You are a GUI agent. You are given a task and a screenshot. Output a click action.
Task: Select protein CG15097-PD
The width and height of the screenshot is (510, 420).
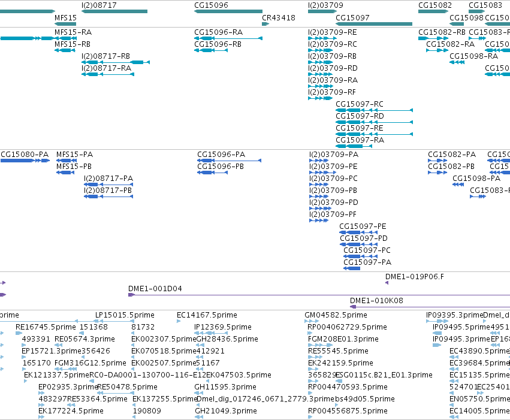(x=359, y=244)
